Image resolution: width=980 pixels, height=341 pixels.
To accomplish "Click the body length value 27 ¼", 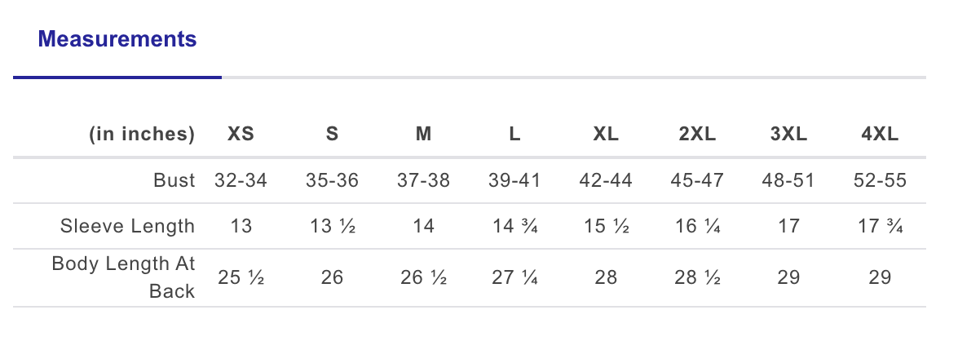I will [x=514, y=277].
